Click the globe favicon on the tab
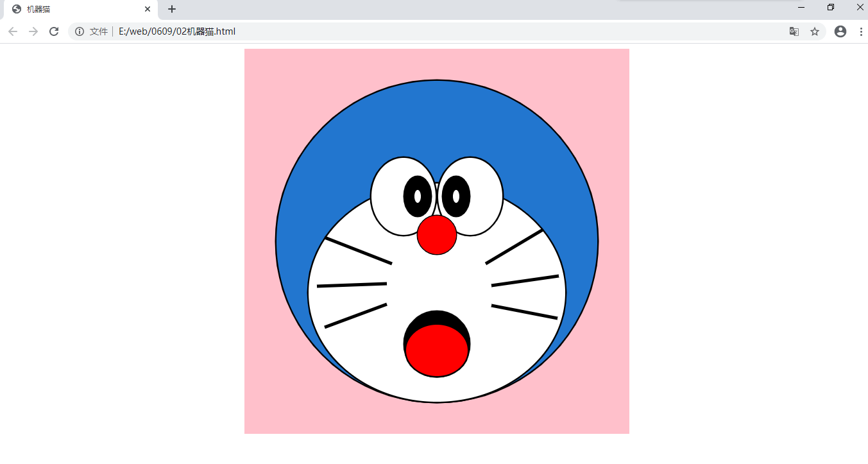868x464 pixels. pos(17,9)
